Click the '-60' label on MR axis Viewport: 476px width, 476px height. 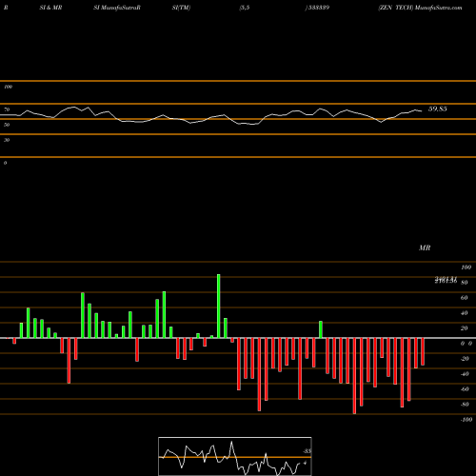(465, 389)
